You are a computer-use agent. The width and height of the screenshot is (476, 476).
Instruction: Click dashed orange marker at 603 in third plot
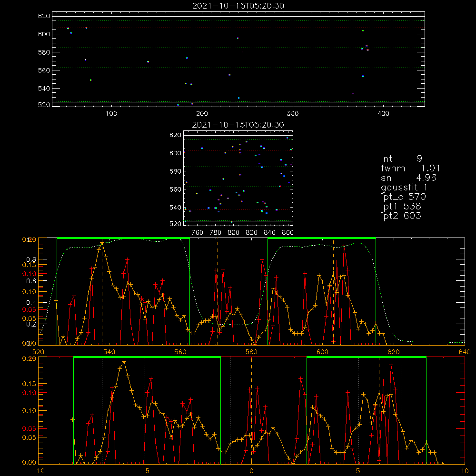(333, 291)
